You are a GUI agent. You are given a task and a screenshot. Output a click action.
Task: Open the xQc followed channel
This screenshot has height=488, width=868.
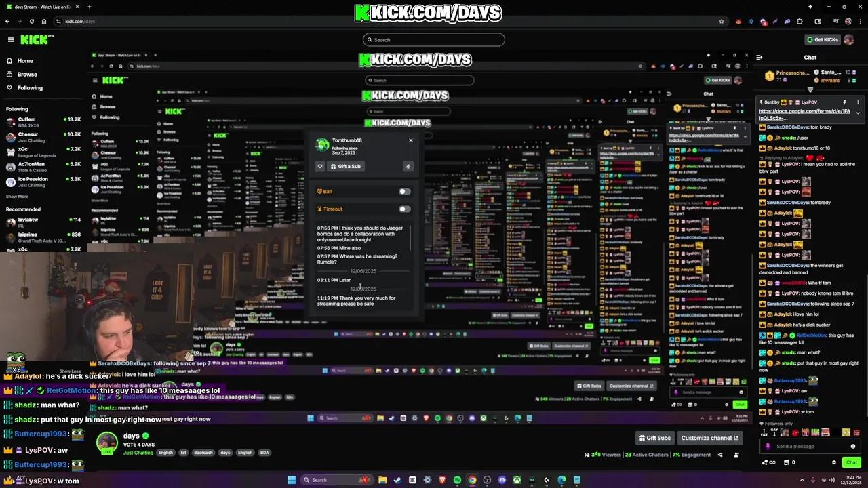(x=43, y=152)
